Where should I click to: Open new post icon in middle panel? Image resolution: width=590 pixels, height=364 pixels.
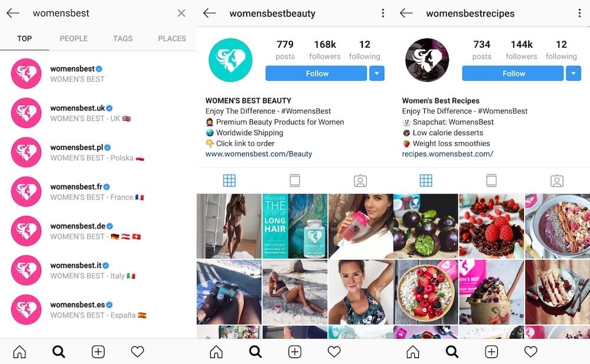[294, 352]
